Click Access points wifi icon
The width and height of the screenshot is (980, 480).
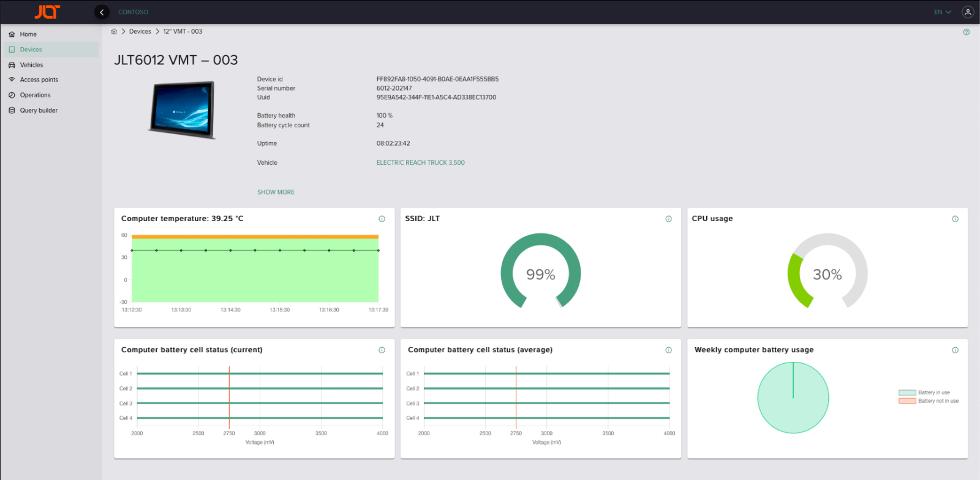click(12, 80)
